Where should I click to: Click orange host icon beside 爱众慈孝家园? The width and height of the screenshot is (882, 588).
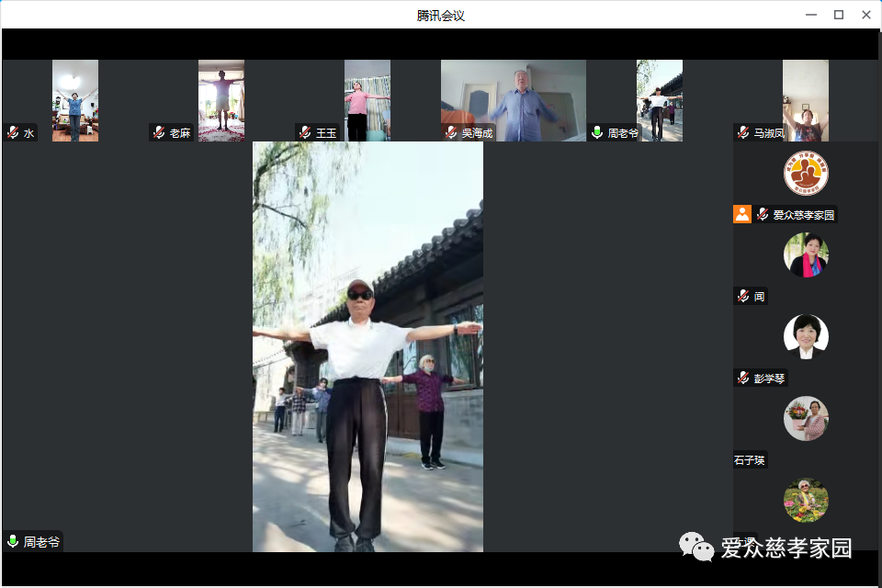coord(741,214)
